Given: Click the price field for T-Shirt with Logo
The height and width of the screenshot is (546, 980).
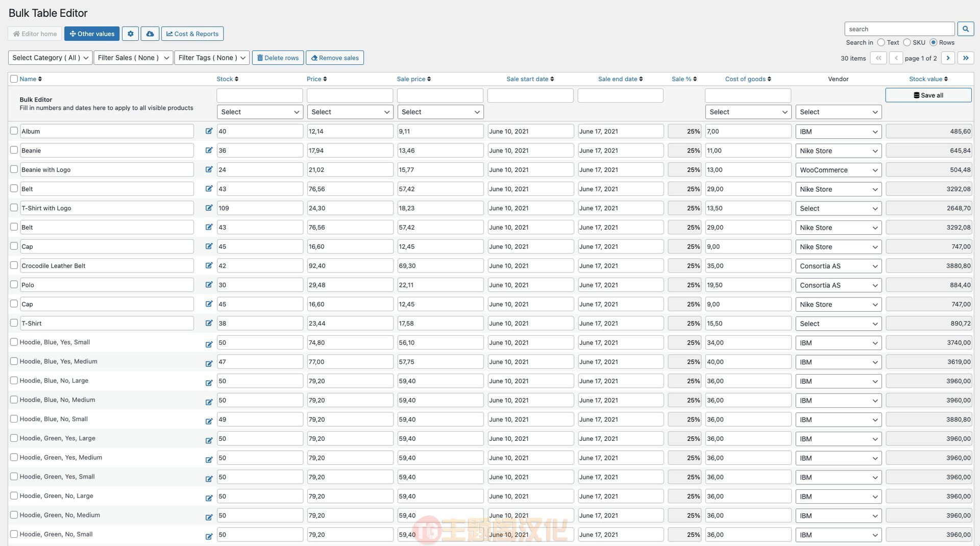Looking at the screenshot, I should coord(350,208).
